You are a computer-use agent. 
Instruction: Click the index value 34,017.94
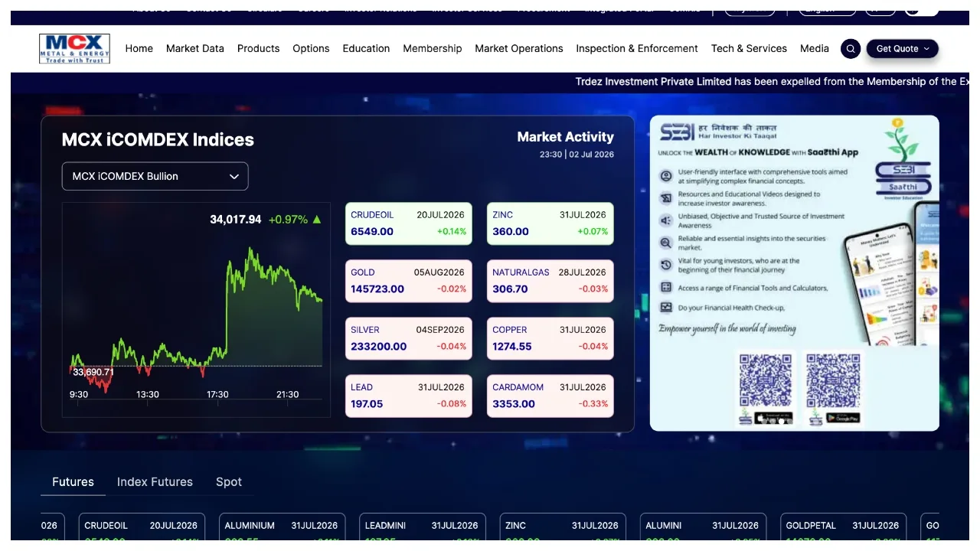pos(236,220)
